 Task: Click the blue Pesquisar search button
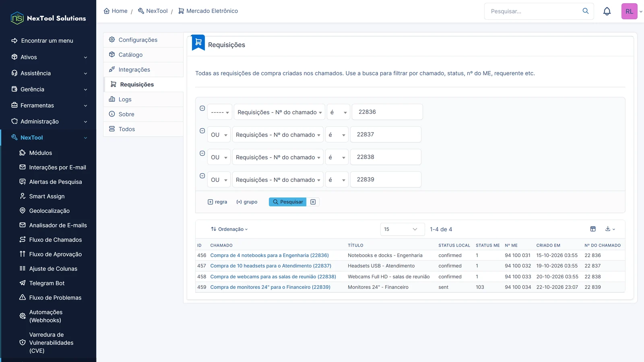(287, 202)
